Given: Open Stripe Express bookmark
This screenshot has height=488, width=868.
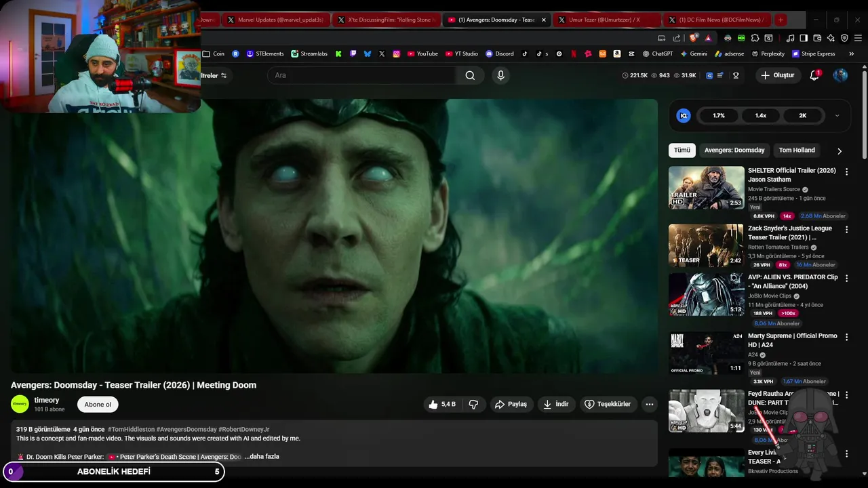Looking at the screenshot, I should coord(813,54).
